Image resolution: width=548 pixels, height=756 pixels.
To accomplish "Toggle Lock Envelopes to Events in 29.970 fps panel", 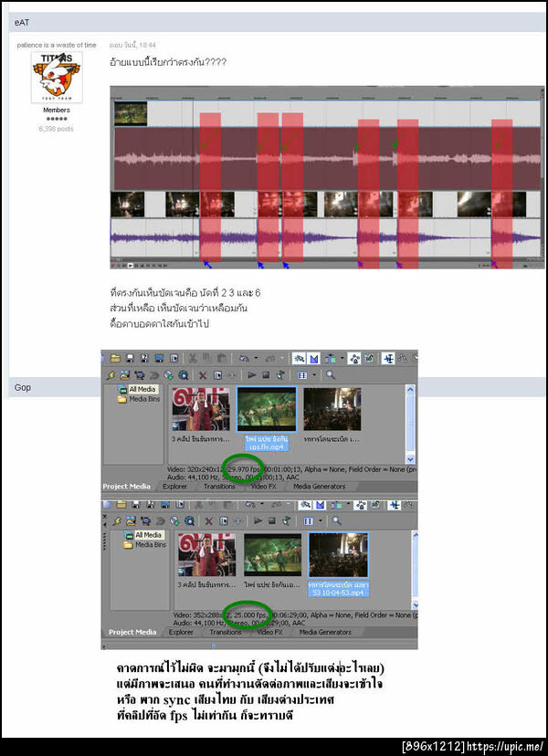I will [x=354, y=358].
